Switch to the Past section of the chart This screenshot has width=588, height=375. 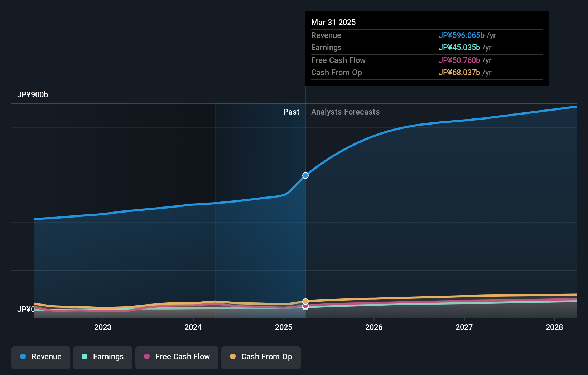291,112
